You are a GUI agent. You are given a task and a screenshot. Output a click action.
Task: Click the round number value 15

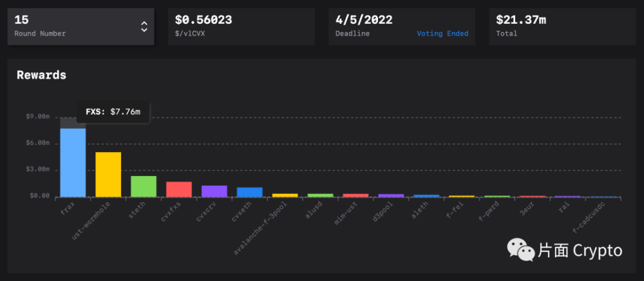click(21, 20)
